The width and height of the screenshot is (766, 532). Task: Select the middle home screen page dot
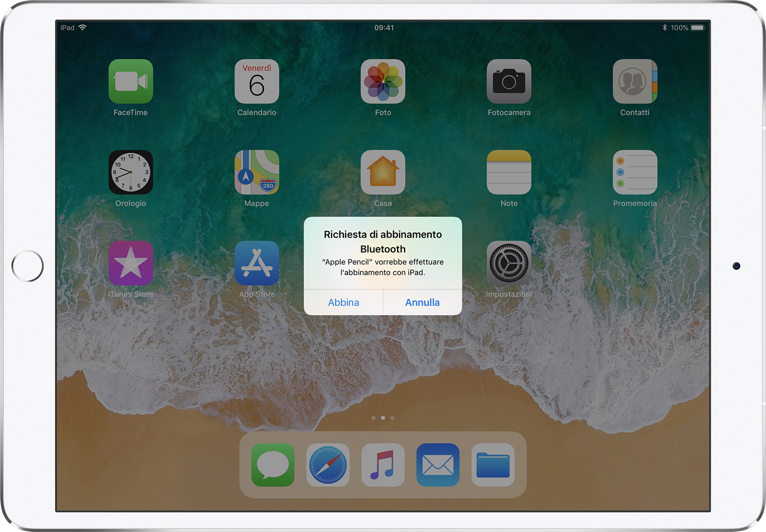pyautogui.click(x=383, y=418)
